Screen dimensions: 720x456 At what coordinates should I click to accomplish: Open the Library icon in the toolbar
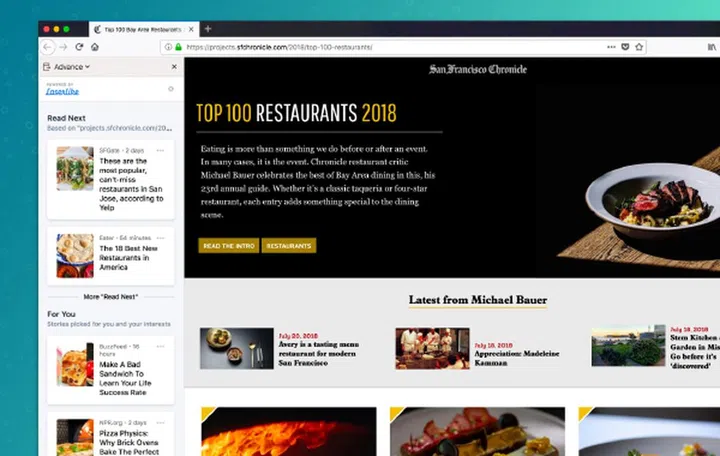(712, 47)
